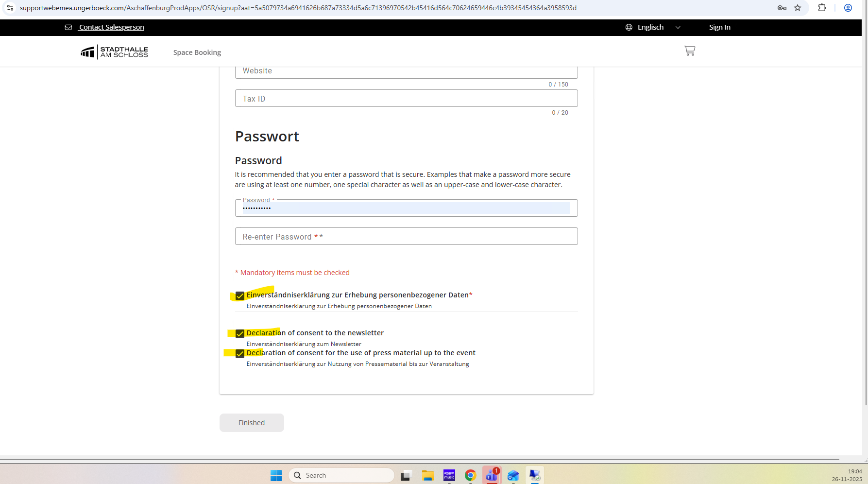This screenshot has height=484, width=868.
Task: Switch to Google Chrome in the taskbar
Action: [470, 475]
